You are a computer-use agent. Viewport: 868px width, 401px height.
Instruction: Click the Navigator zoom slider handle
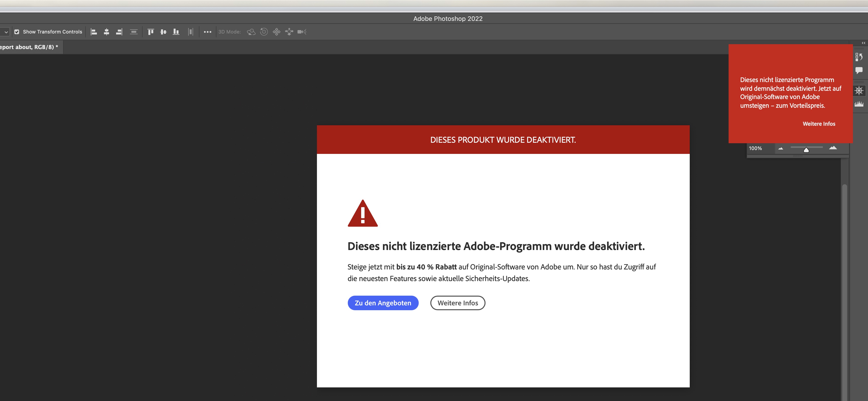[x=806, y=150]
